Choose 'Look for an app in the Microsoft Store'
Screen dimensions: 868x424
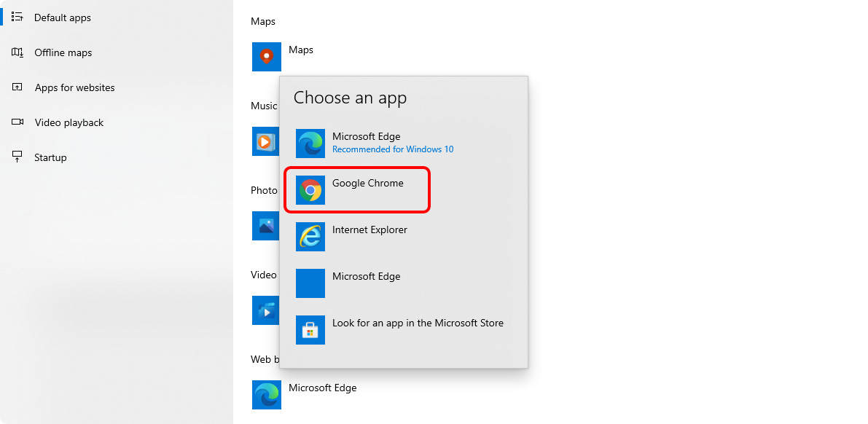pyautogui.click(x=418, y=323)
